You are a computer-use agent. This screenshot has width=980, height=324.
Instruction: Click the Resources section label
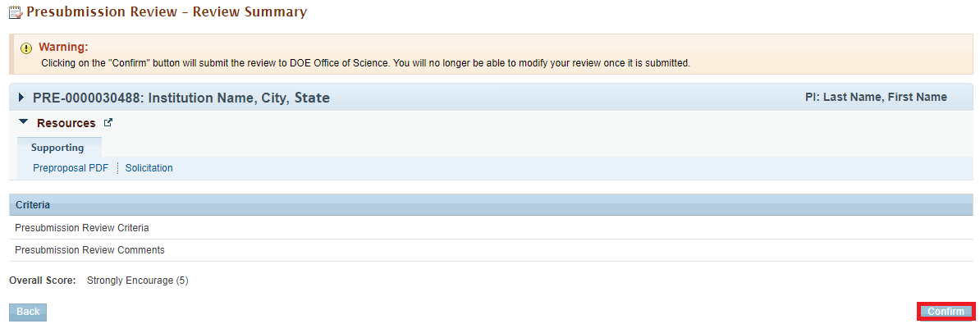66,123
